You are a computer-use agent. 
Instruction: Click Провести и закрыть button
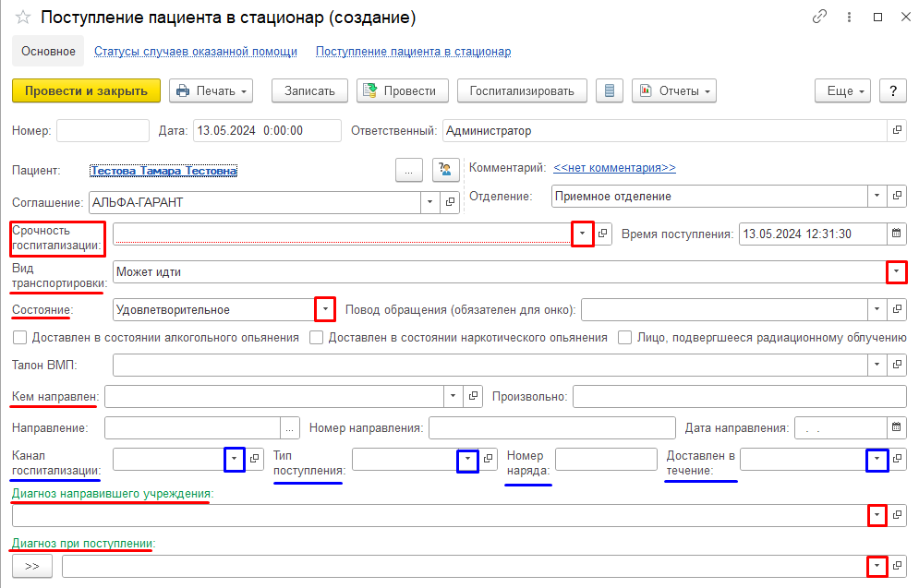[86, 90]
